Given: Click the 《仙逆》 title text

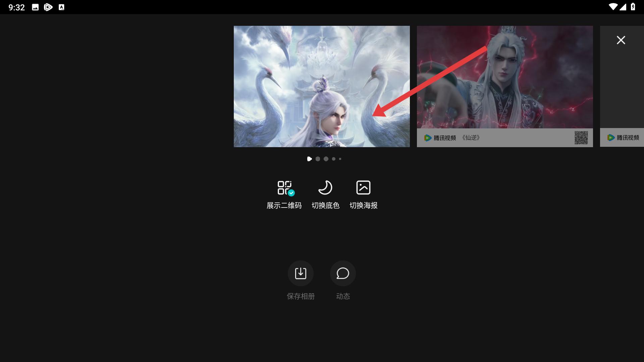Looking at the screenshot, I should pos(471,138).
